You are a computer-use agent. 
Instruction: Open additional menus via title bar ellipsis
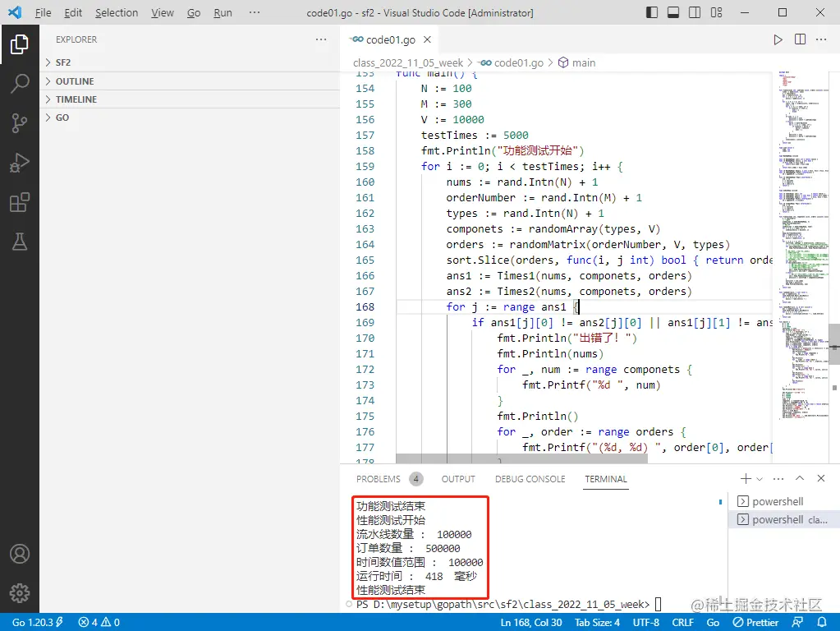(x=255, y=12)
